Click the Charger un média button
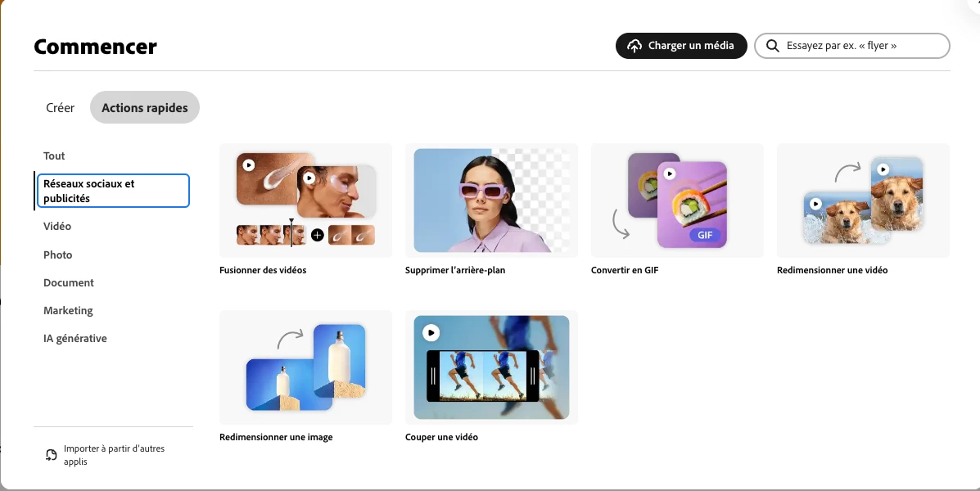This screenshot has height=491, width=980. (681, 46)
